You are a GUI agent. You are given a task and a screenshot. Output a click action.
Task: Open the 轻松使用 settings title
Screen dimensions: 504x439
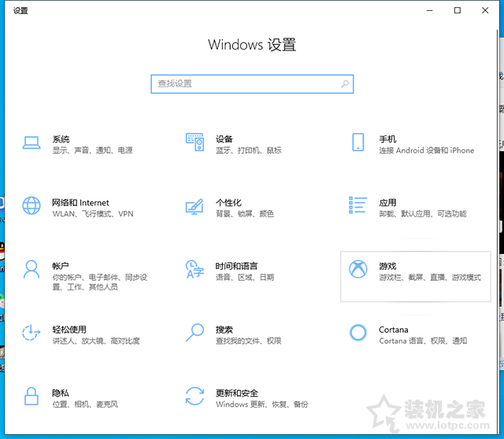69,330
